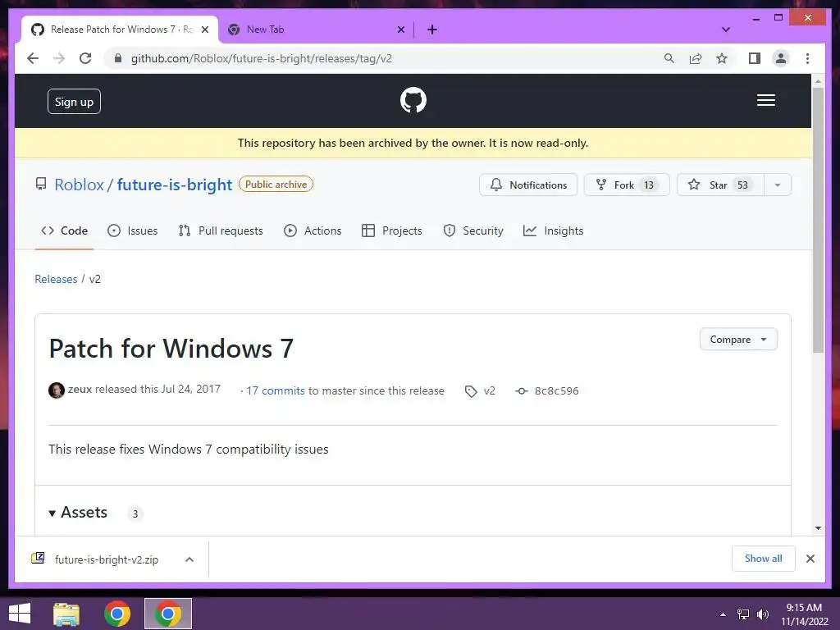This screenshot has height=630, width=840.
Task: Click the Sign up button
Action: pos(74,101)
